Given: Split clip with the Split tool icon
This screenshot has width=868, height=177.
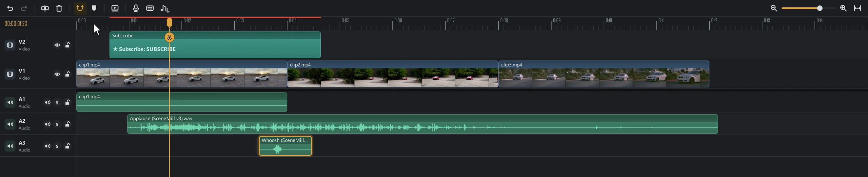Looking at the screenshot, I should click(x=45, y=8).
